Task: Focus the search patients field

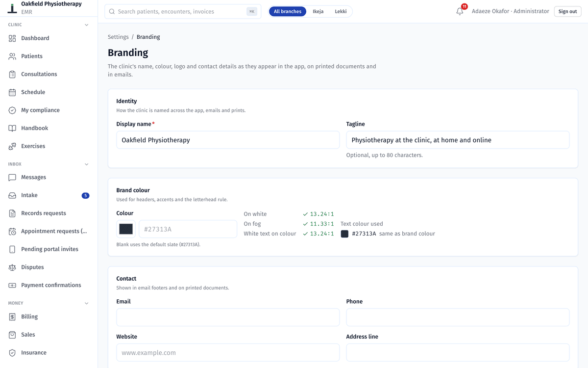Action: (x=183, y=12)
